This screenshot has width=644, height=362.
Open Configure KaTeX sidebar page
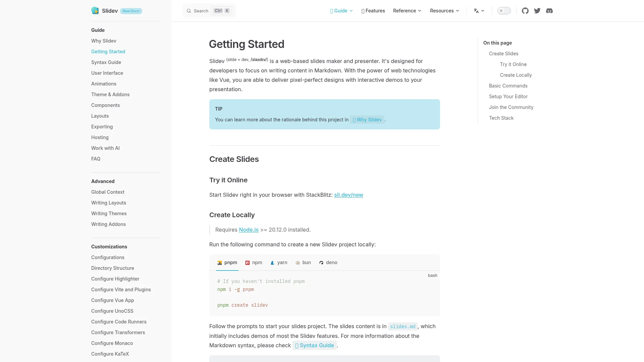click(x=110, y=354)
